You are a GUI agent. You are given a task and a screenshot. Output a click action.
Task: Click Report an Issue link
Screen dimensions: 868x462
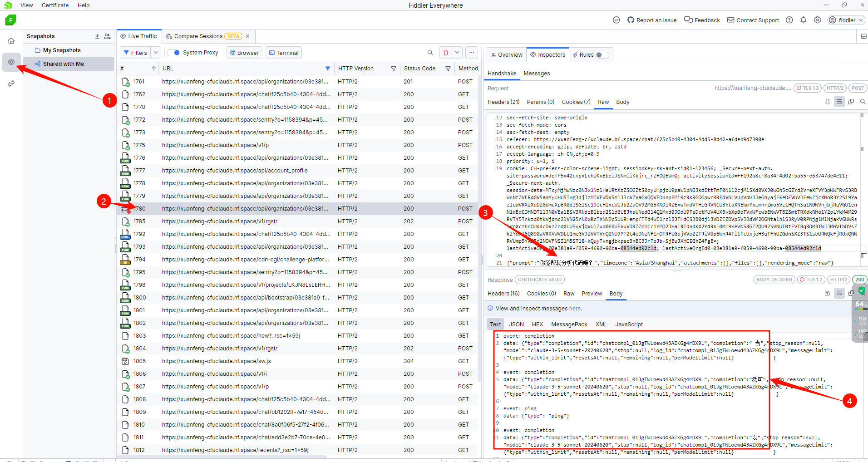click(652, 20)
